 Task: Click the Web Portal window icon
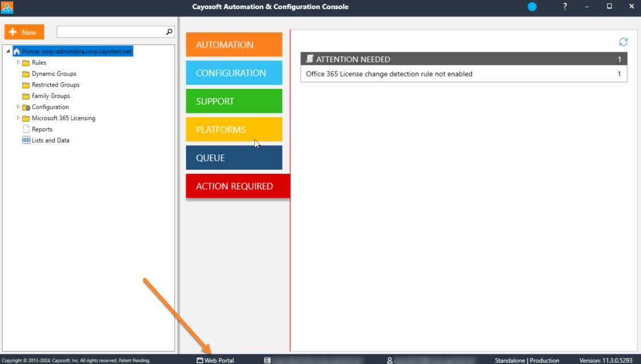200,361
